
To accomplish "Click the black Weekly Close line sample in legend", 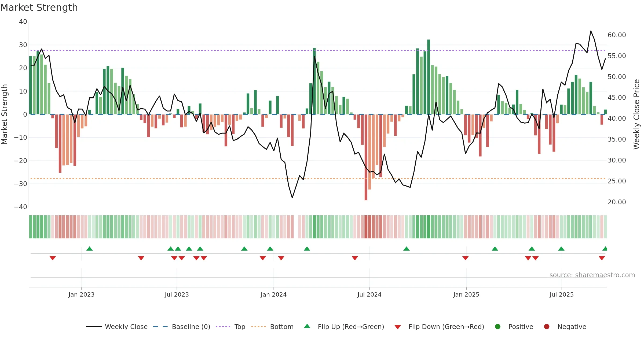I will 94,327.
